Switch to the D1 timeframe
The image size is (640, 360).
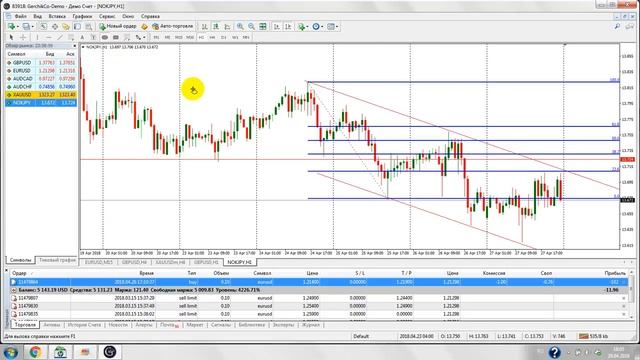223,37
